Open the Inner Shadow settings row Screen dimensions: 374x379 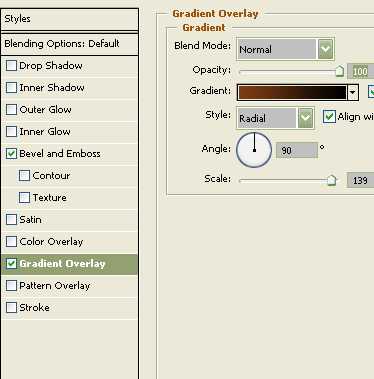pyautogui.click(x=70, y=88)
